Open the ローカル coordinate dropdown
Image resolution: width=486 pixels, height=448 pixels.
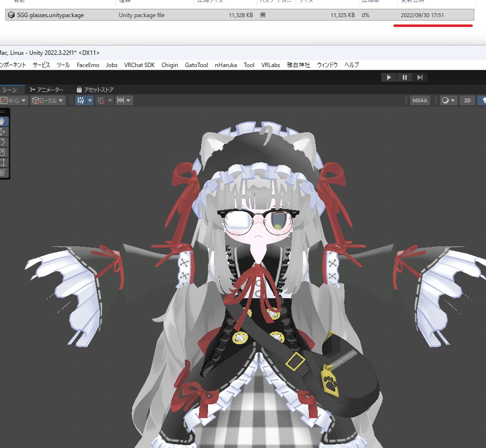coord(48,100)
